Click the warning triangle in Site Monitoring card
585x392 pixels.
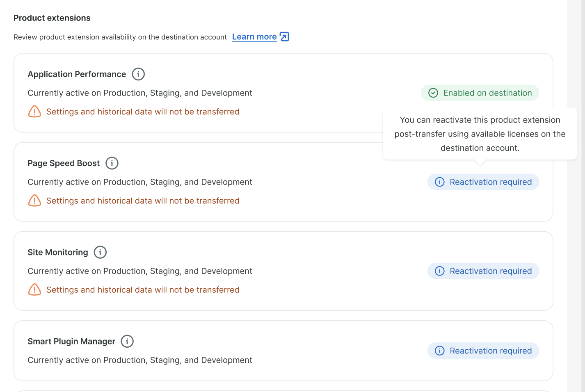pyautogui.click(x=34, y=289)
